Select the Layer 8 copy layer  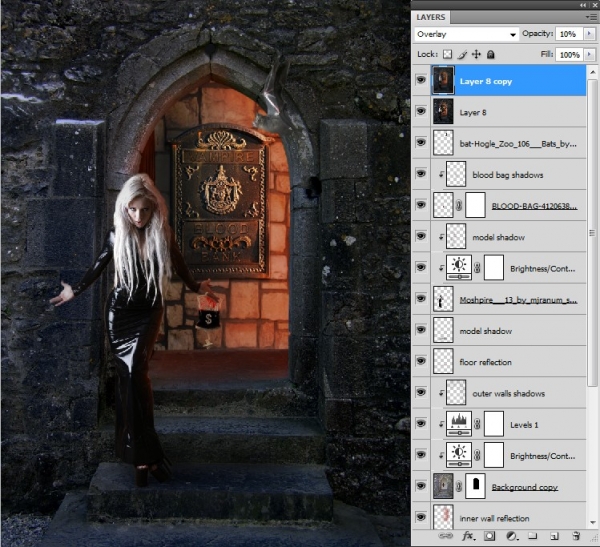[x=509, y=80]
